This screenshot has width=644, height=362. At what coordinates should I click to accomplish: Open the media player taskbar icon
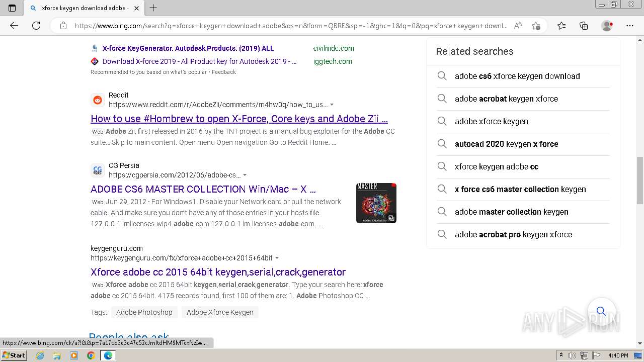coord(74,355)
